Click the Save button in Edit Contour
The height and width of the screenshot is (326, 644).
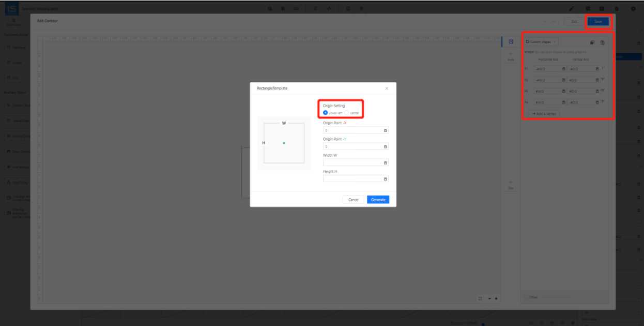coord(598,21)
